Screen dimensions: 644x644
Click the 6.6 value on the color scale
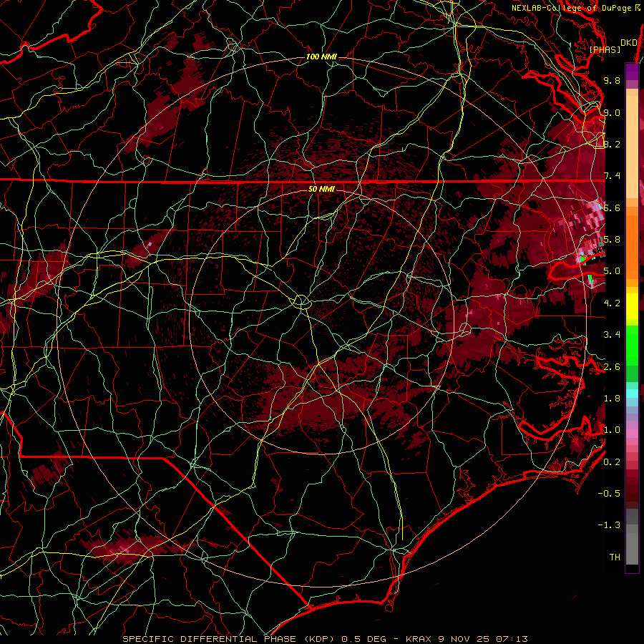612,208
